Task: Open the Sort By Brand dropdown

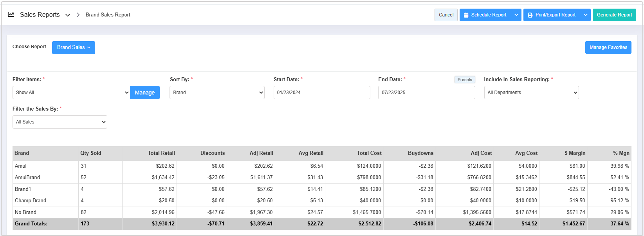Action: coord(217,93)
